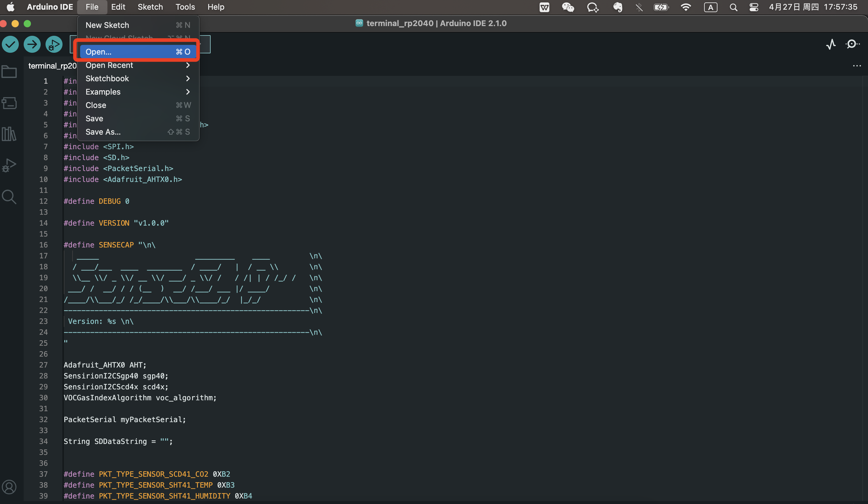Choose Save As... in File menu

[138, 132]
